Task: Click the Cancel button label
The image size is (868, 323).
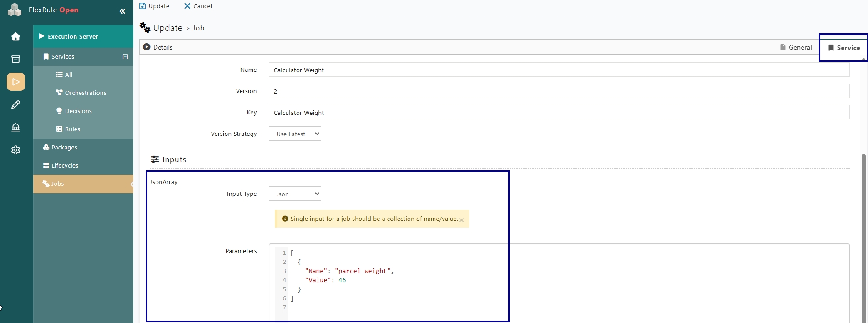Action: (202, 6)
